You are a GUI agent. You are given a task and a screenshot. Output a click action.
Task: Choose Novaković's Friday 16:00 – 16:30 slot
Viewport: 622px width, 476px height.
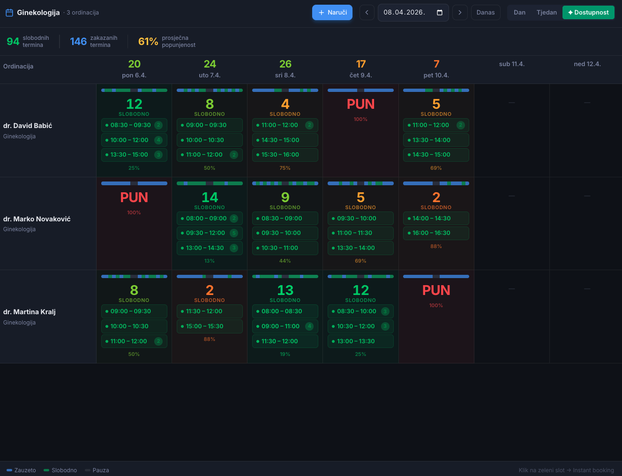point(436,233)
